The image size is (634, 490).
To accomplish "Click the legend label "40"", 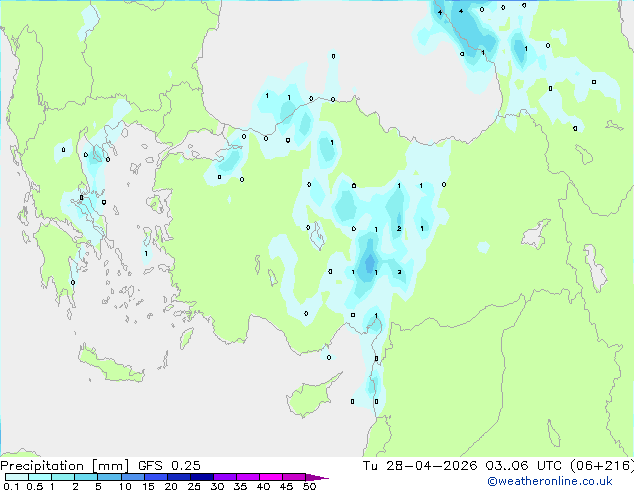I will [263, 486].
